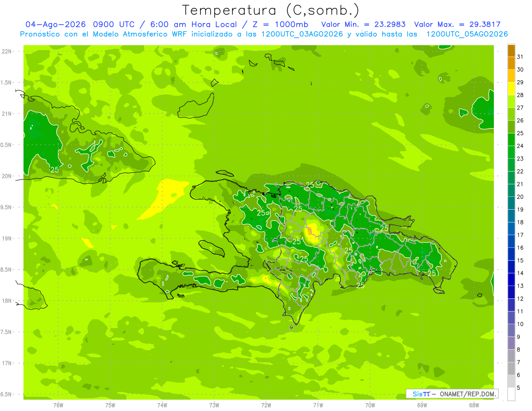Click the "18N" latitude axis label
532x411 pixels.
(x=7, y=301)
